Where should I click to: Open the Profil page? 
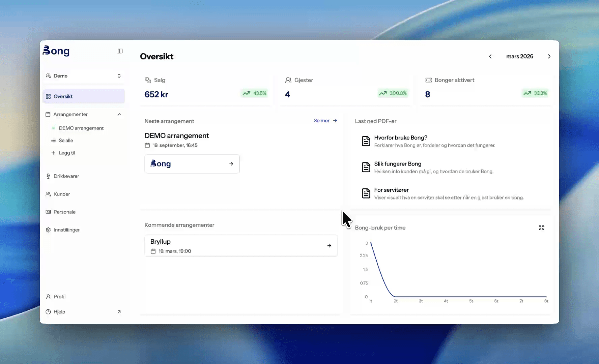pos(59,297)
